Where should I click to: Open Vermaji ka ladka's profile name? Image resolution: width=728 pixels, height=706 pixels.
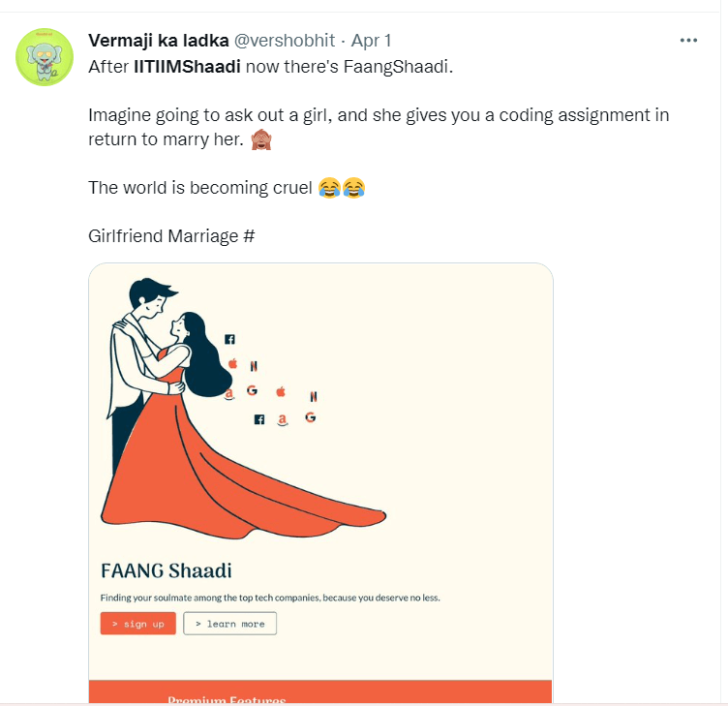[159, 40]
